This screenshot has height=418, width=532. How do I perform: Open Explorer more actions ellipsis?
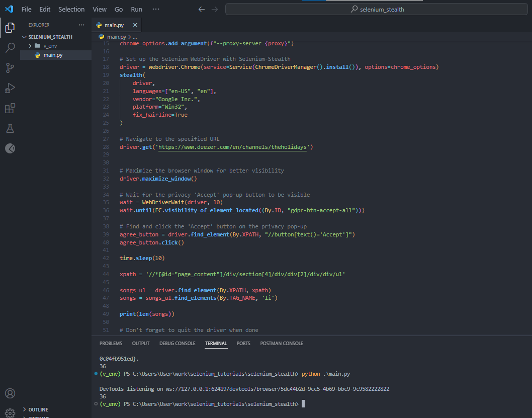(x=82, y=25)
